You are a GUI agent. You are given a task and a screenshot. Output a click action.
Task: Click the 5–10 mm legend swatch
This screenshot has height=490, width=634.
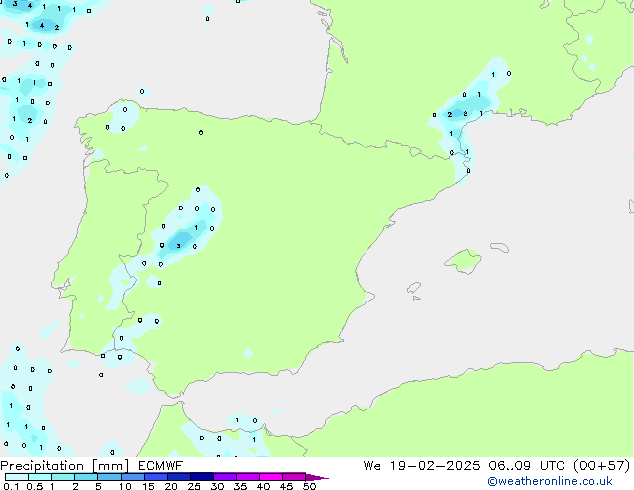pyautogui.click(x=109, y=477)
